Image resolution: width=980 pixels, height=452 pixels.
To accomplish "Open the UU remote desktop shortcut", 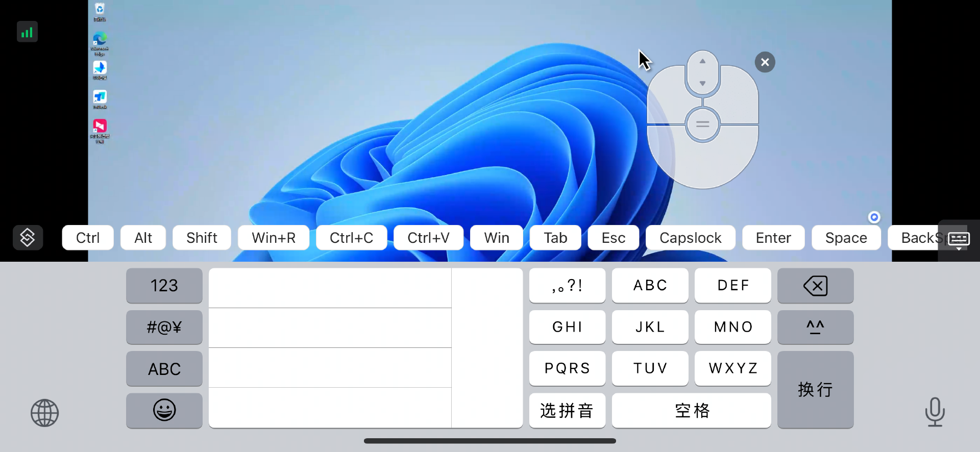I will pyautogui.click(x=100, y=70).
